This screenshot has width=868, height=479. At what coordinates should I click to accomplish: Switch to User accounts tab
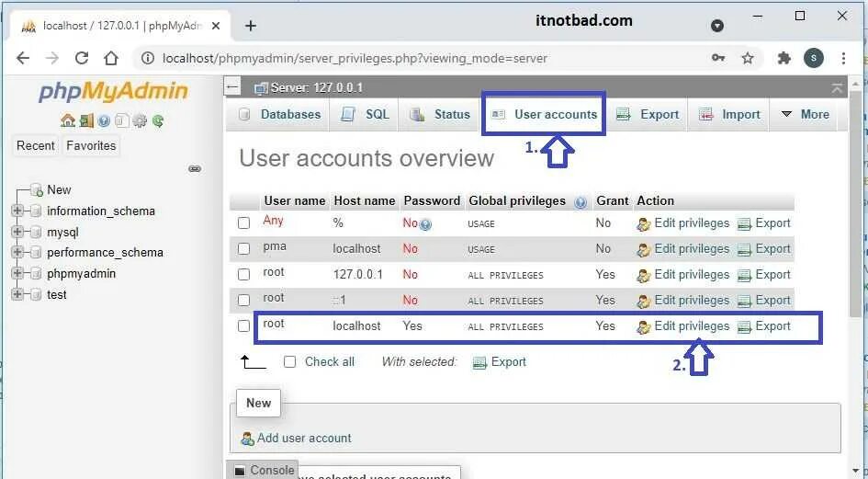(x=544, y=114)
